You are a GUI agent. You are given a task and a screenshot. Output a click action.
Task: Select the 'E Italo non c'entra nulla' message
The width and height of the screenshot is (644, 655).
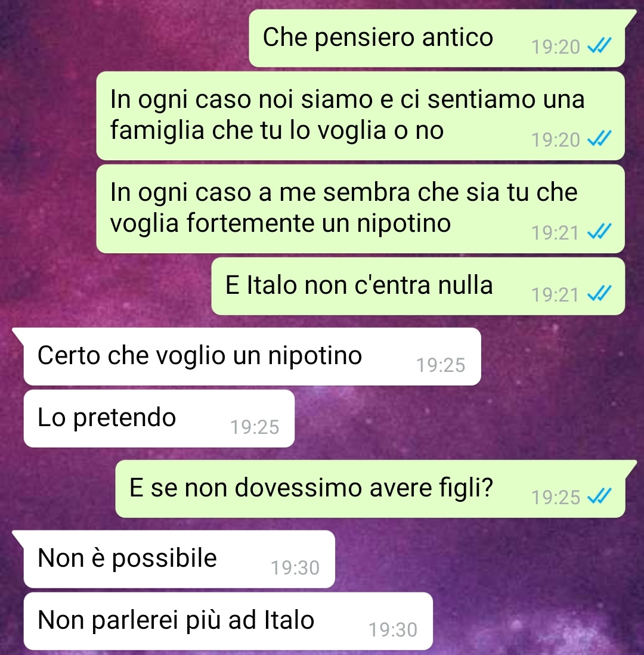pos(419,286)
